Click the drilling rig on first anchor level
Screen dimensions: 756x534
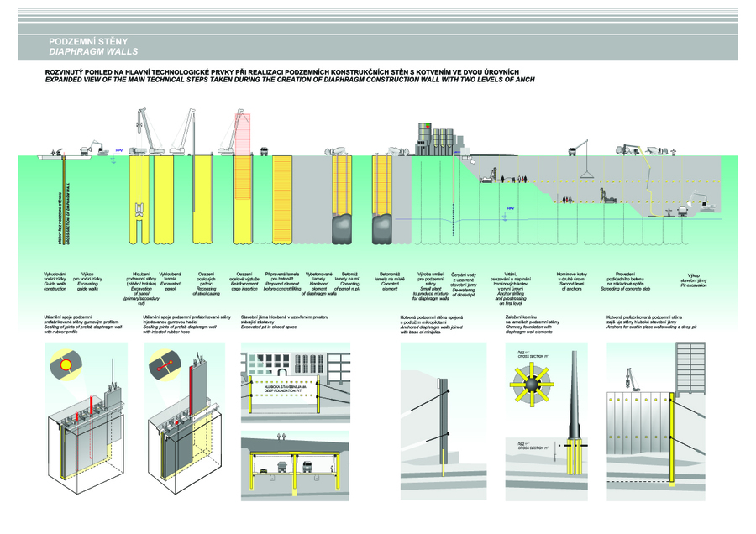pos(490,176)
